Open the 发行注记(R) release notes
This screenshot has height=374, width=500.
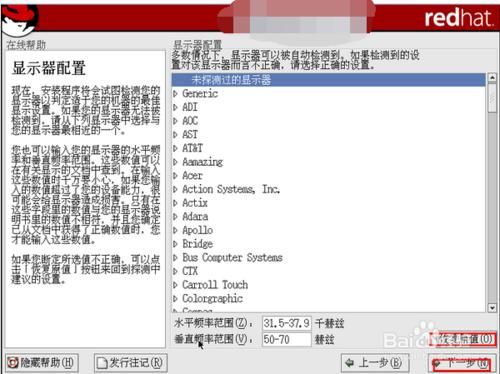[x=130, y=363]
